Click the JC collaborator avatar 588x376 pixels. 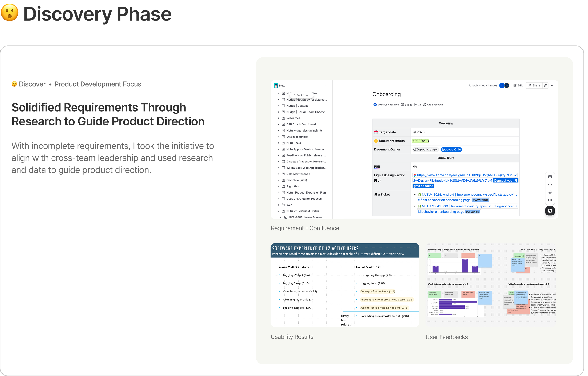(501, 85)
